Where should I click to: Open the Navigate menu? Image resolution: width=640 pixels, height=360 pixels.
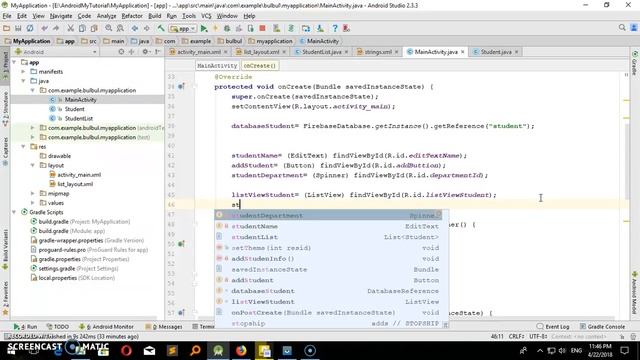tap(61, 16)
